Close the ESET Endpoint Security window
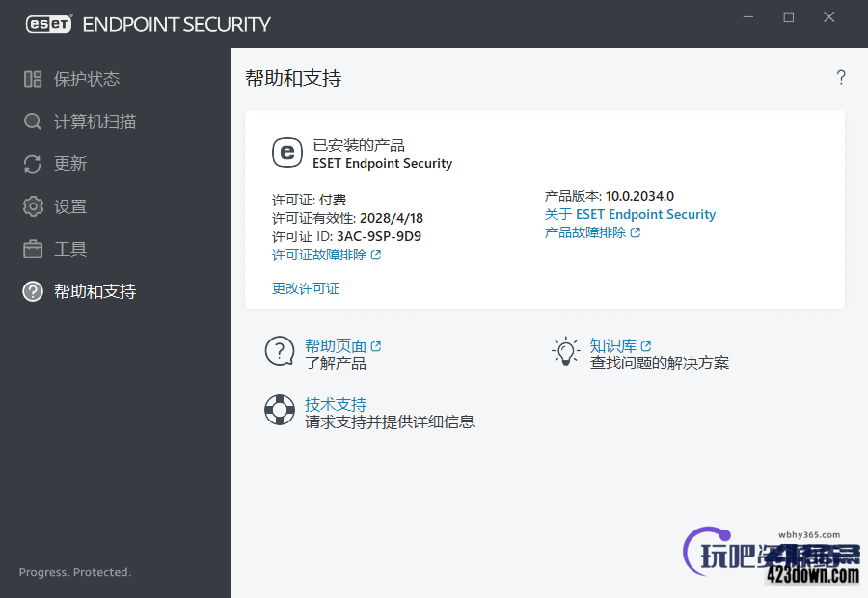868x598 pixels. click(x=828, y=17)
